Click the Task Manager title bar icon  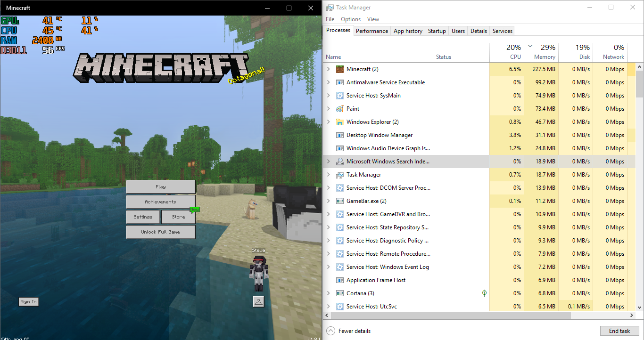(x=330, y=8)
